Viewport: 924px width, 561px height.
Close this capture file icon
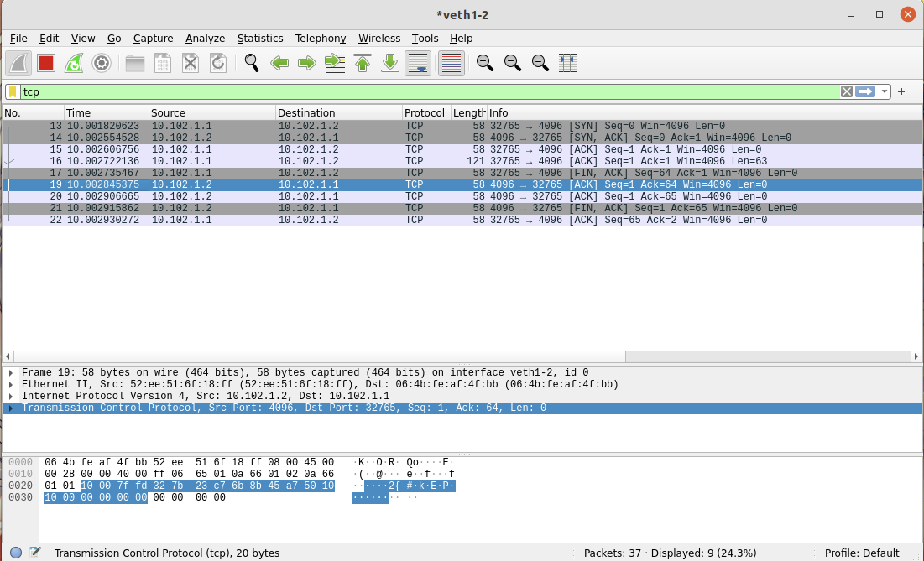tap(191, 63)
